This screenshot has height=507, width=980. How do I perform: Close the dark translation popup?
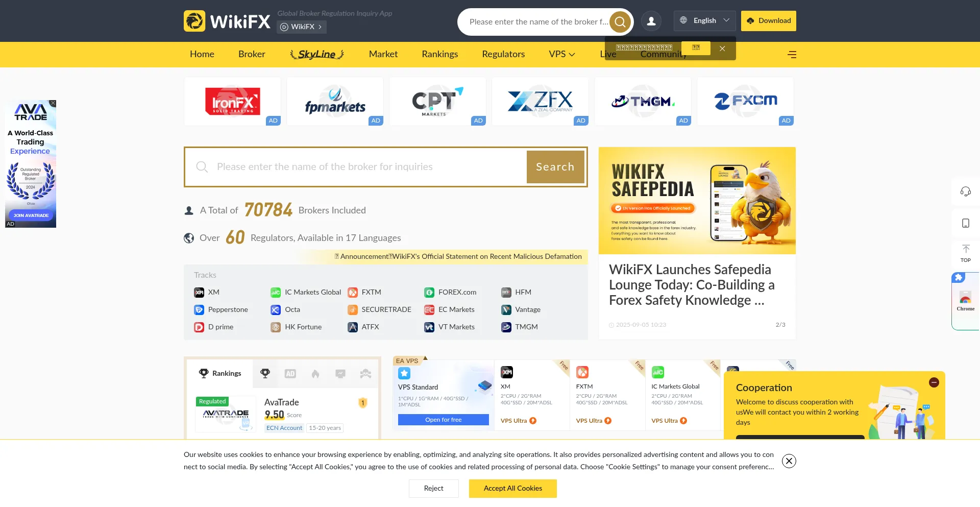[722, 49]
